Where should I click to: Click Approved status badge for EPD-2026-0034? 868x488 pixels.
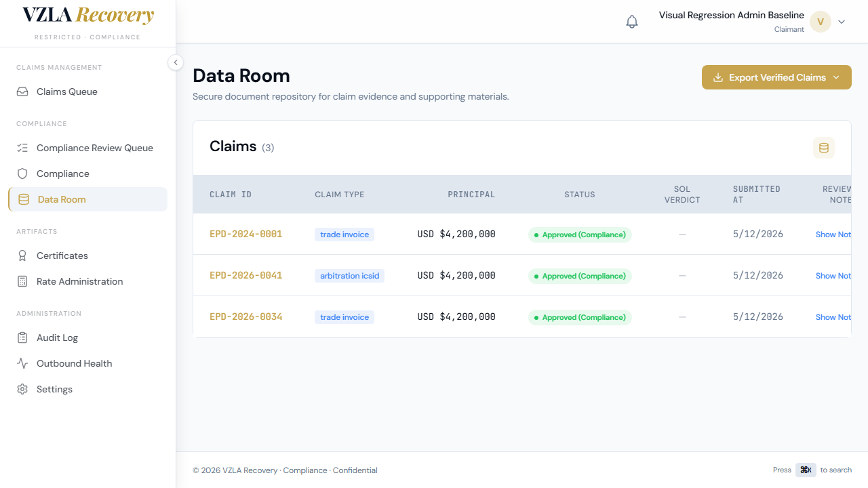click(x=580, y=317)
